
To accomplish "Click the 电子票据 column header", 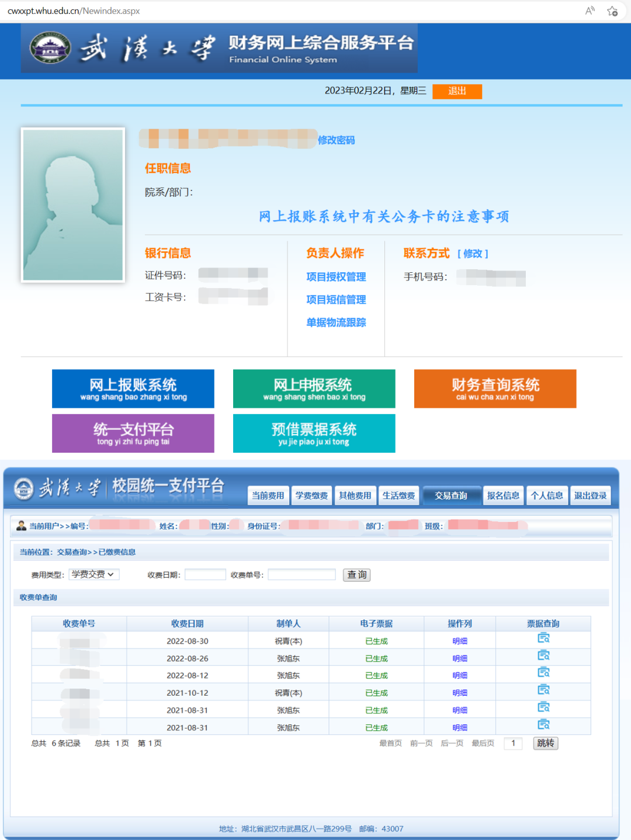I will click(x=376, y=623).
